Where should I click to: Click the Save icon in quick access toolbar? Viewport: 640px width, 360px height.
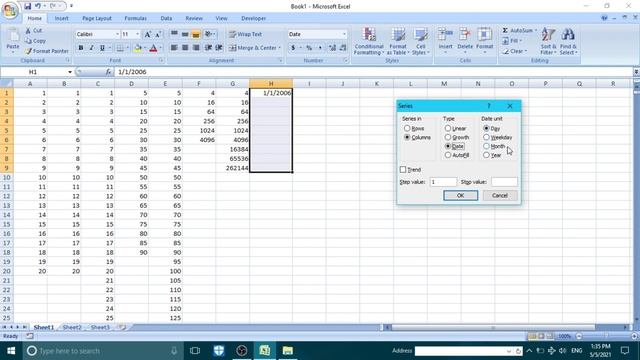point(27,6)
